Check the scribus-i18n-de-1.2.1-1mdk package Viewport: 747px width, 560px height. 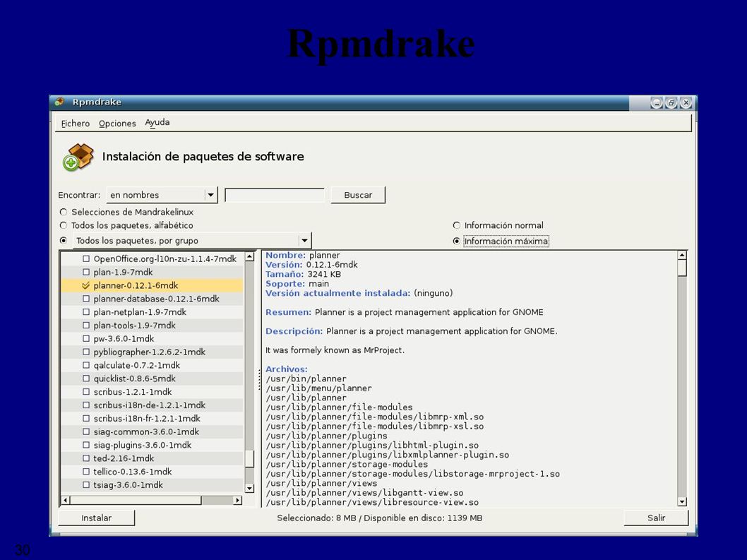tap(85, 405)
